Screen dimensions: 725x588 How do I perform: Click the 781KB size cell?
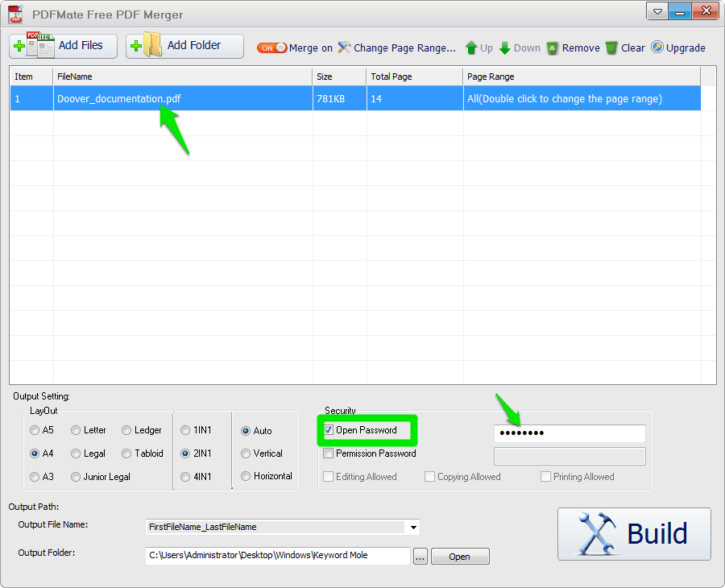point(340,98)
